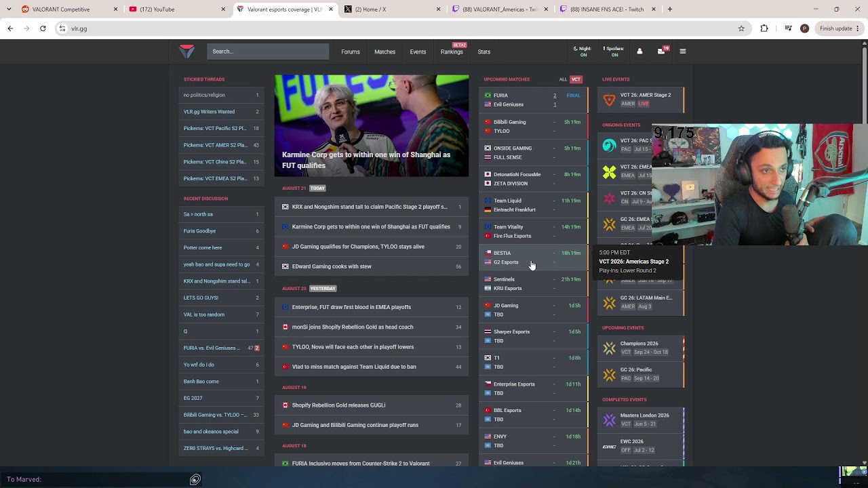Image resolution: width=868 pixels, height=488 pixels.
Task: Open 'Potter come here' discussion thread
Action: pyautogui.click(x=221, y=247)
